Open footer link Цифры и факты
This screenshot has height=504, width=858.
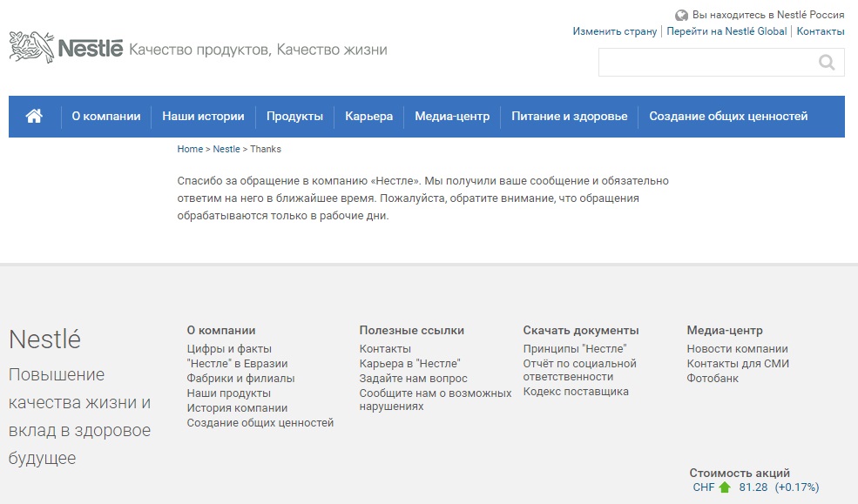click(x=229, y=349)
